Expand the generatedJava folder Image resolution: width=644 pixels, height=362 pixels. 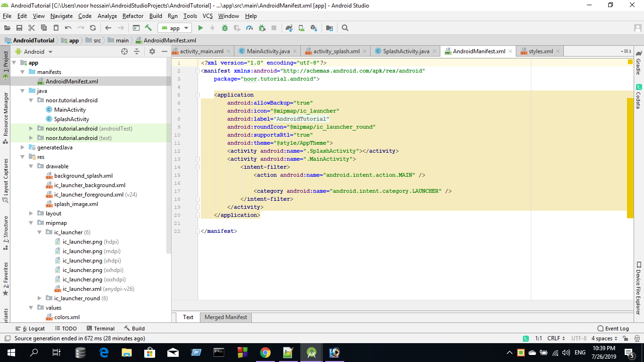tap(23, 148)
